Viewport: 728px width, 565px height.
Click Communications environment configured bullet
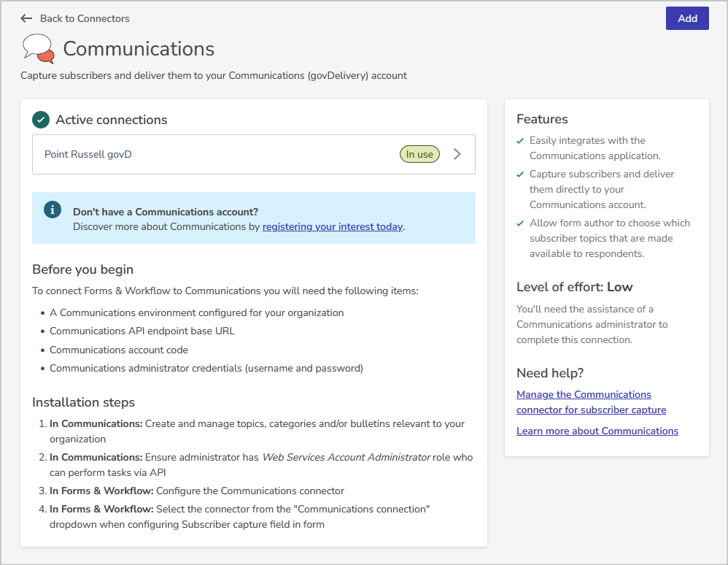click(x=197, y=312)
